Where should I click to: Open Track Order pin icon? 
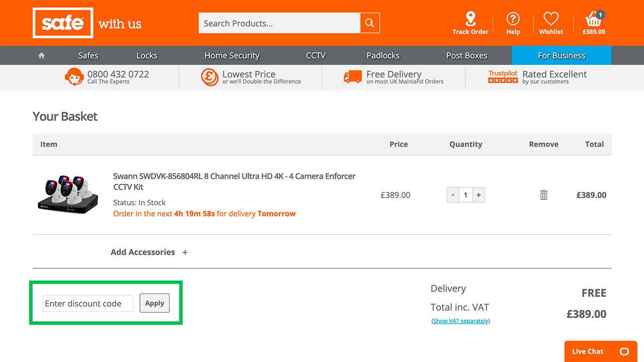470,19
